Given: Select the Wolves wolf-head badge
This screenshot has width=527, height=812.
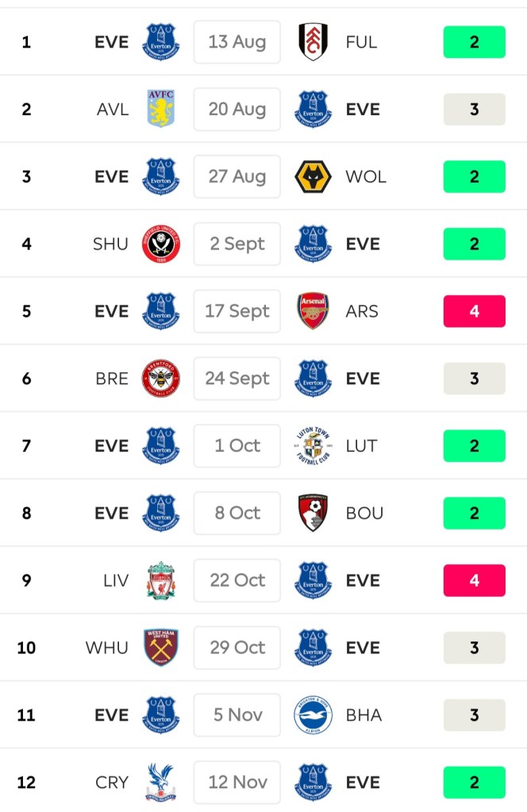Looking at the screenshot, I should 313,177.
